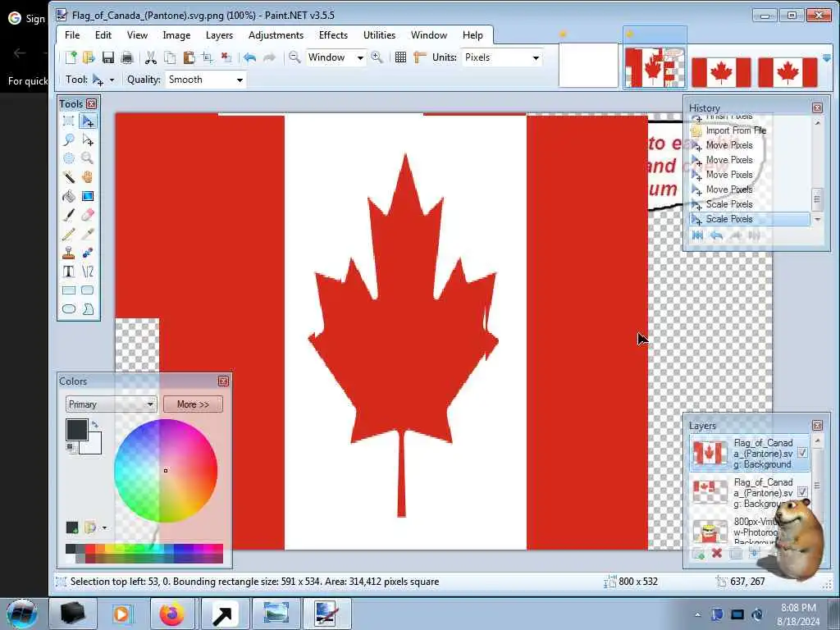Open the Layers menu

(219, 34)
